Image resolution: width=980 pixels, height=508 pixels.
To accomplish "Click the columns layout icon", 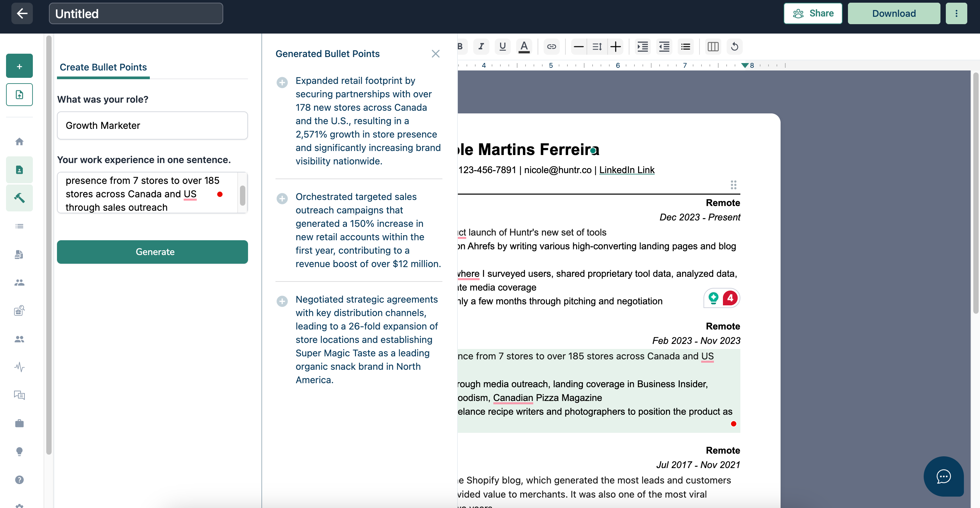I will (x=713, y=46).
